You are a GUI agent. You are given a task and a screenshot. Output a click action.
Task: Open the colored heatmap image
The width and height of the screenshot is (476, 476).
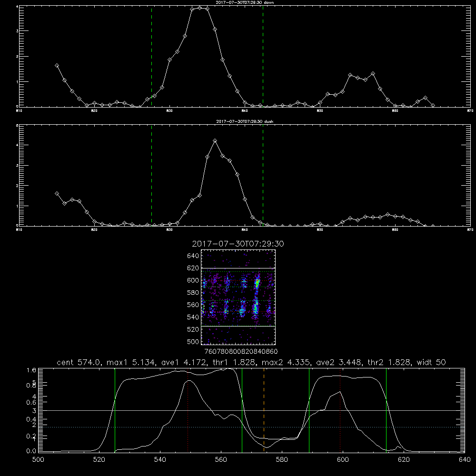click(238, 297)
